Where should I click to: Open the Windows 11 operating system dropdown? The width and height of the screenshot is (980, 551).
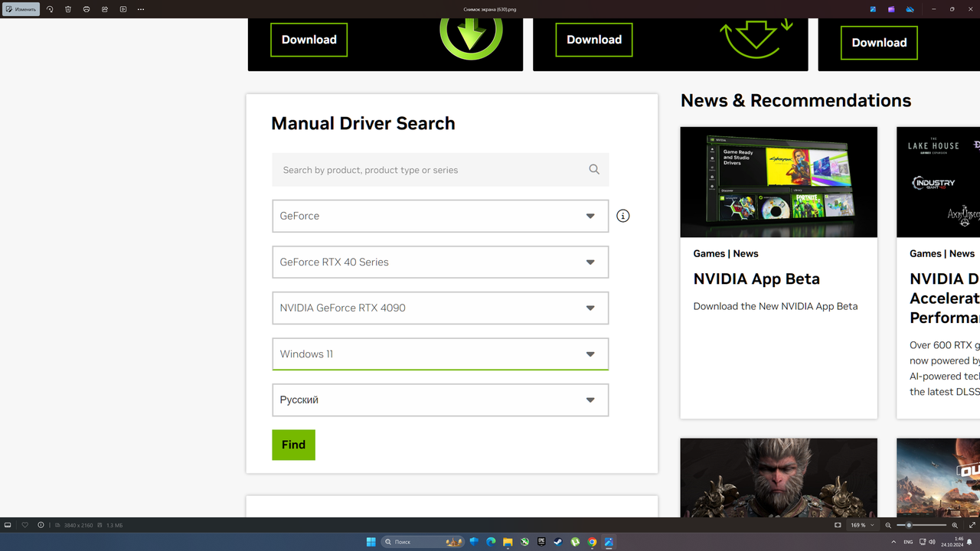point(440,354)
